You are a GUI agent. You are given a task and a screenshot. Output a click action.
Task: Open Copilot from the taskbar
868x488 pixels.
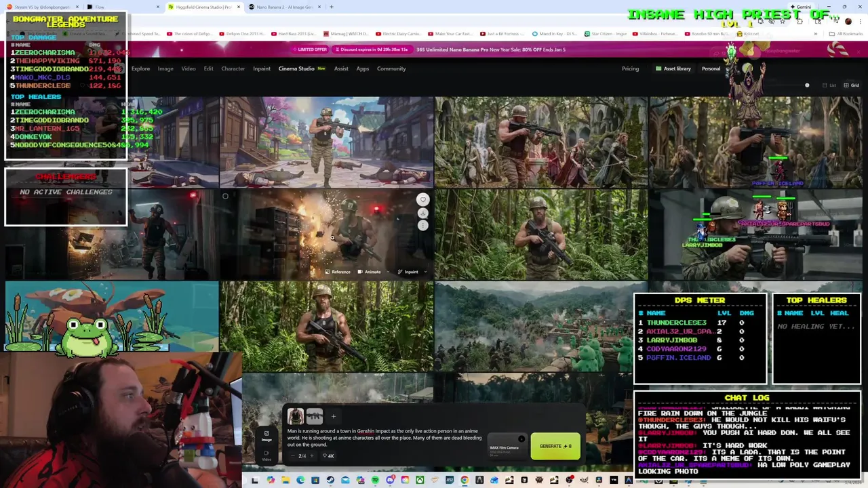(x=271, y=481)
